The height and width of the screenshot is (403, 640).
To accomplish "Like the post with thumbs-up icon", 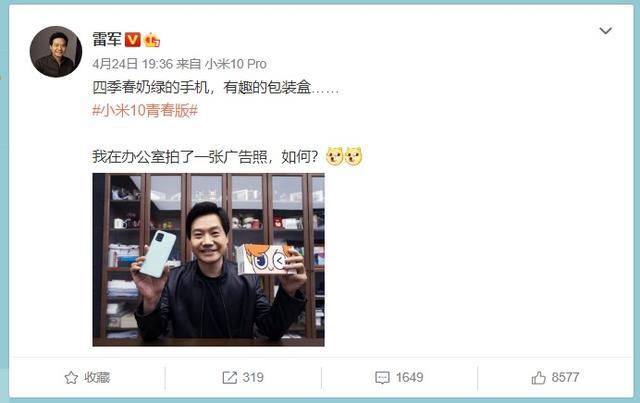I will click(x=538, y=378).
